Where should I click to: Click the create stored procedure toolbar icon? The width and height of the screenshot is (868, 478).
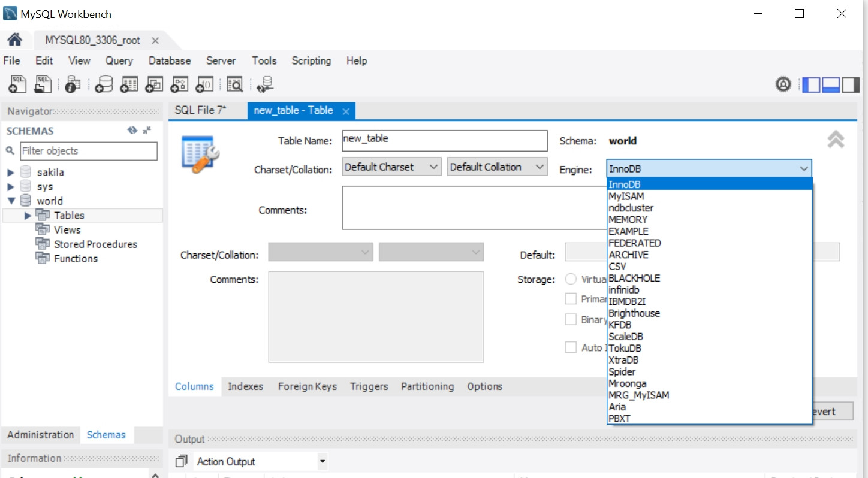[180, 84]
